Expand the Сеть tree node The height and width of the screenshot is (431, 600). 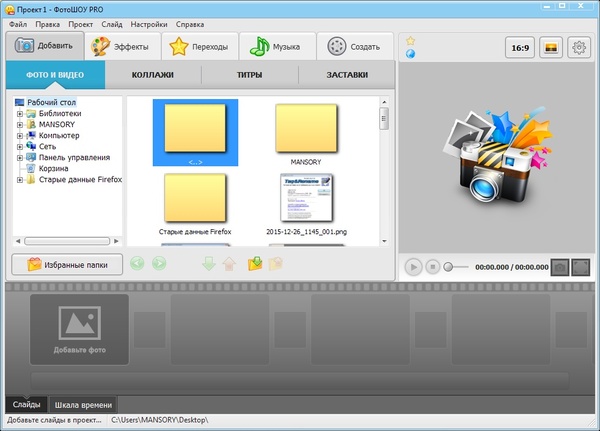(x=19, y=146)
